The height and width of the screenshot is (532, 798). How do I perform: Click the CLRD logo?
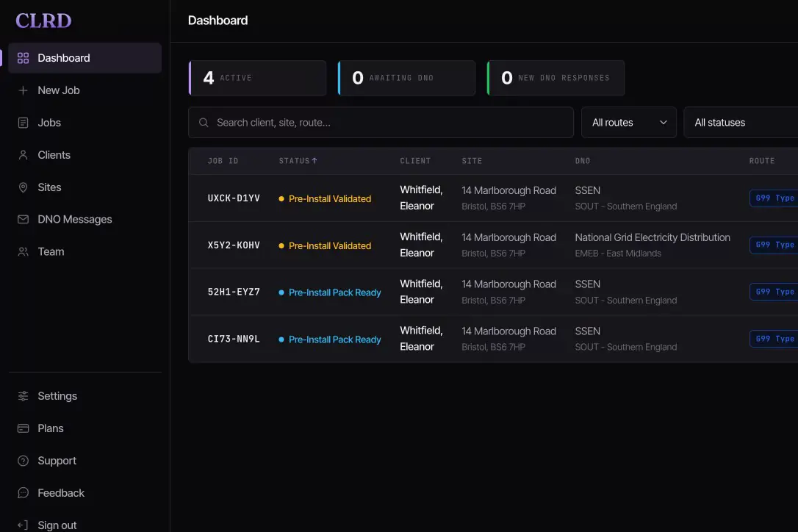tap(43, 21)
